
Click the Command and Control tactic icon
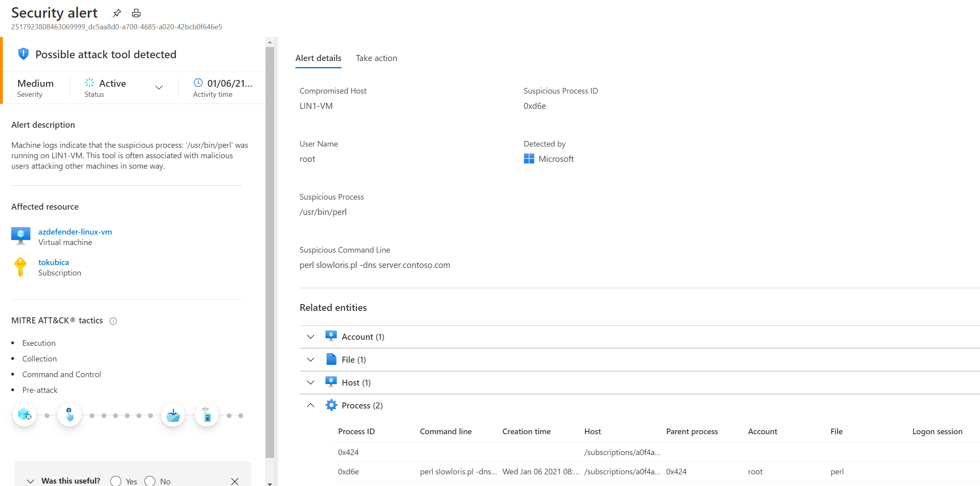206,415
